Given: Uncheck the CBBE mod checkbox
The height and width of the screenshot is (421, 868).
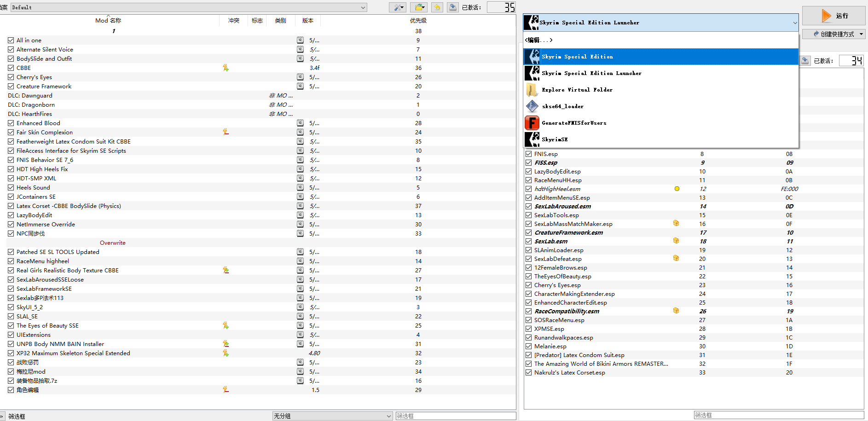Looking at the screenshot, I should [11, 68].
